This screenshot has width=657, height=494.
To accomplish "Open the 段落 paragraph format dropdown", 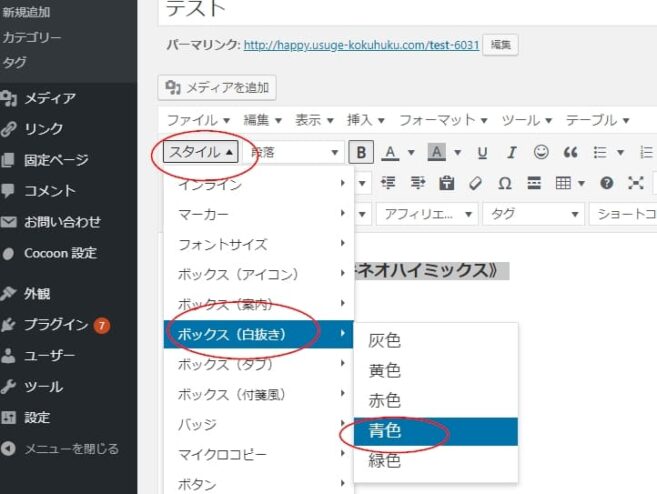I will (x=294, y=152).
